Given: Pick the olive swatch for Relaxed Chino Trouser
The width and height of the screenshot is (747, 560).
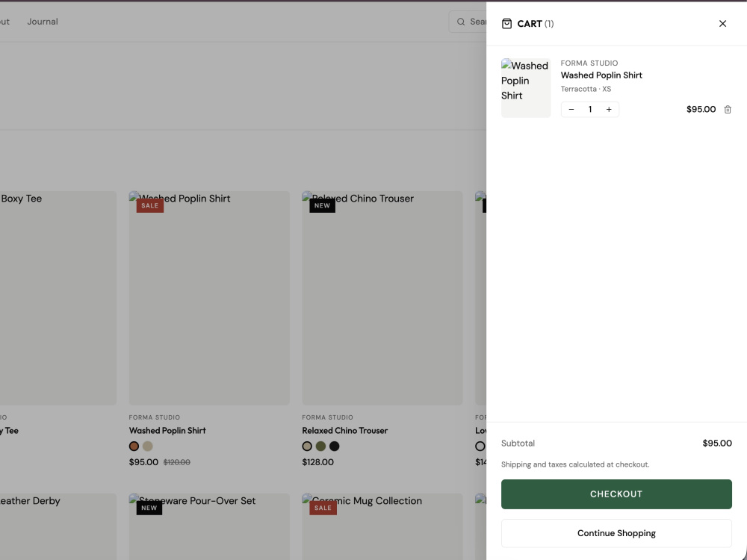Looking at the screenshot, I should [x=320, y=447].
